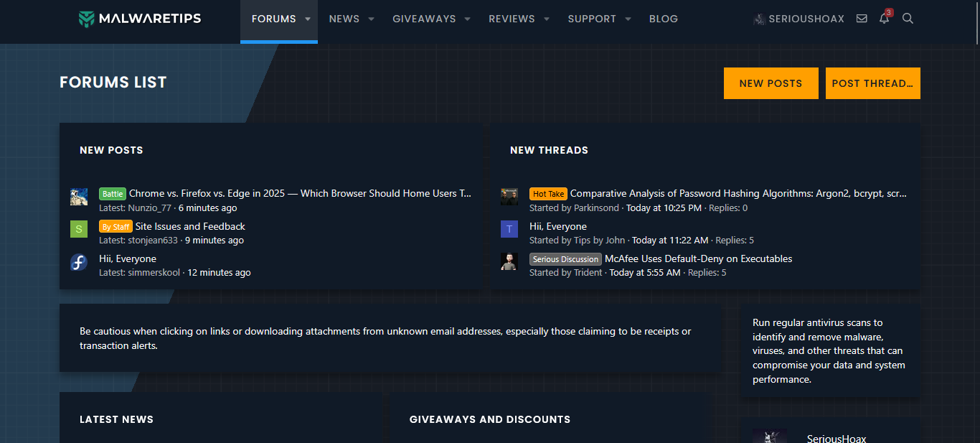Click the green S avatar on Site Issues row
980x443 pixels.
79,229
